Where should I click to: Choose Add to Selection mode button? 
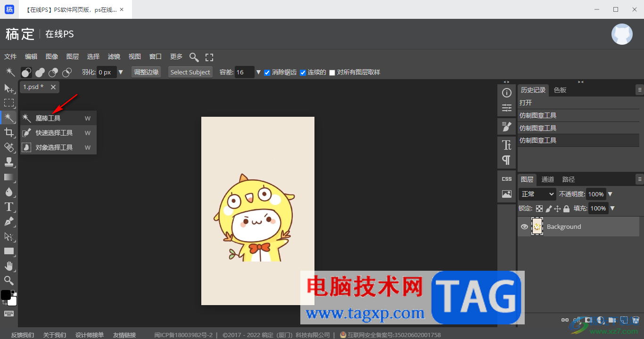(x=40, y=72)
